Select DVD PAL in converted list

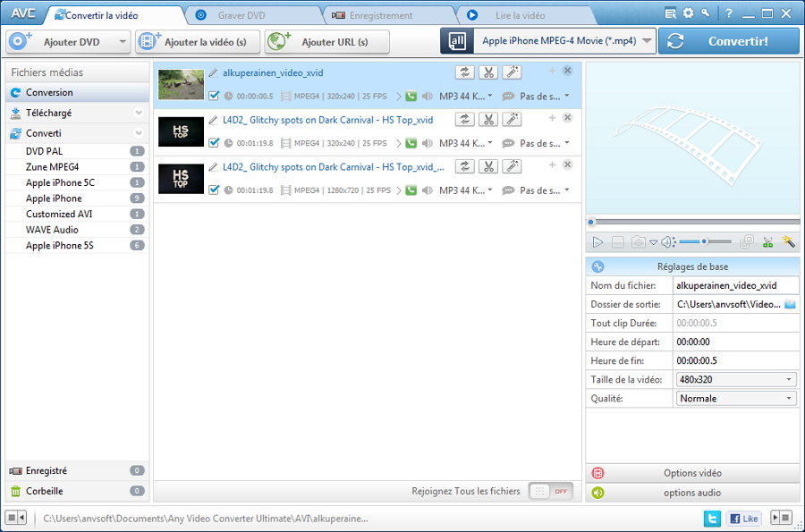pyautogui.click(x=77, y=151)
